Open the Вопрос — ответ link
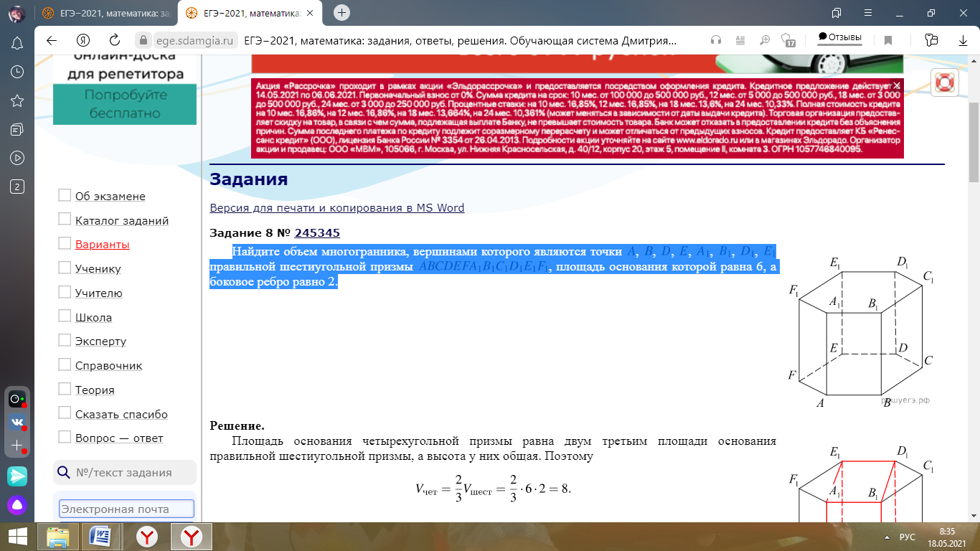The width and height of the screenshot is (980, 551). click(119, 438)
